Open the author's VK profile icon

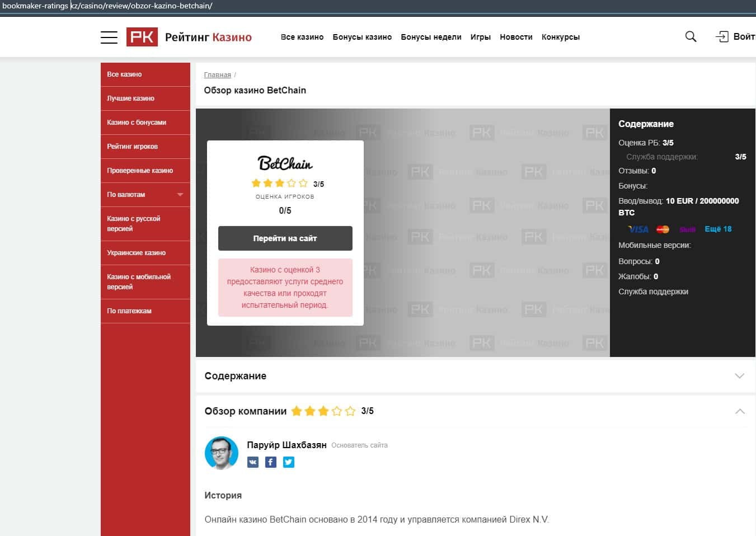point(253,462)
